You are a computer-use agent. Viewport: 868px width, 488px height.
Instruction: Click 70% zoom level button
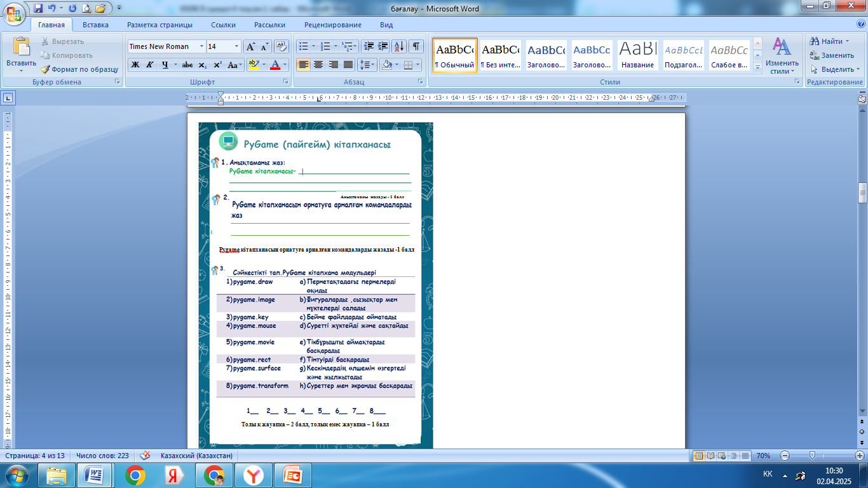763,456
